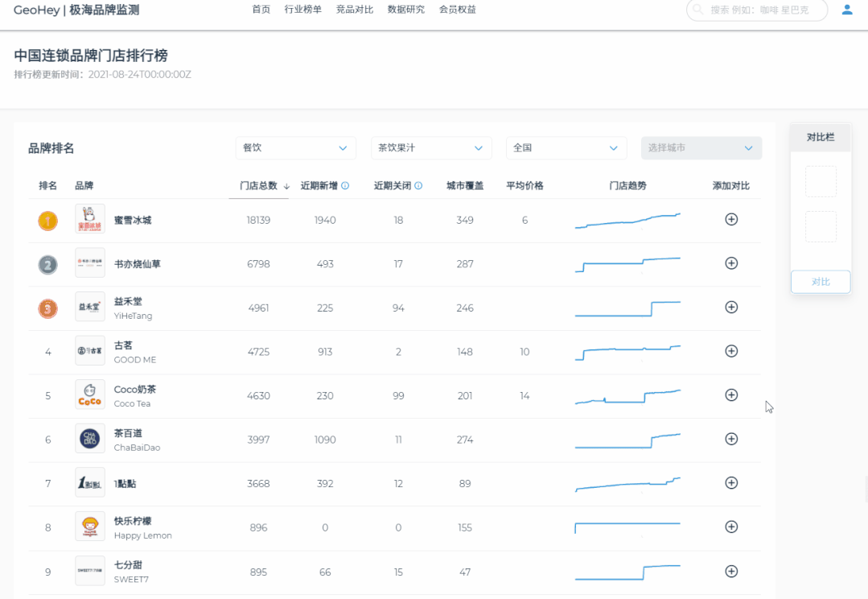
Task: Add Coco奶茶 to comparison with plus icon
Action: click(731, 395)
